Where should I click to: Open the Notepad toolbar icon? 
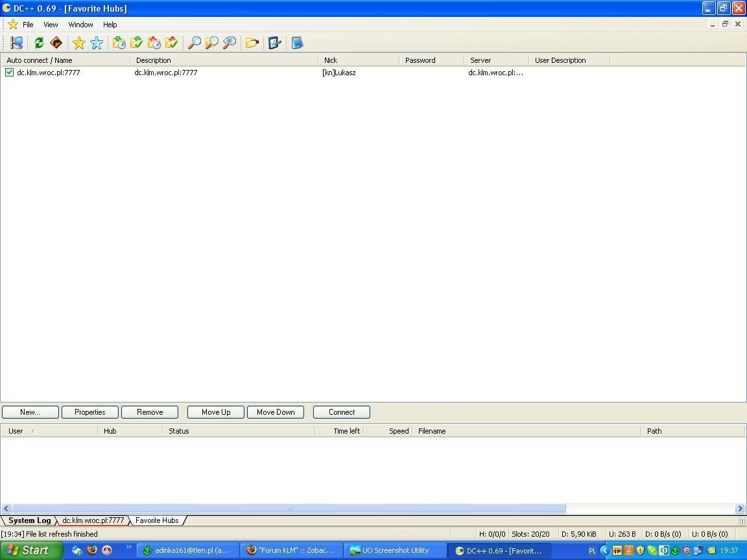pyautogui.click(x=297, y=43)
